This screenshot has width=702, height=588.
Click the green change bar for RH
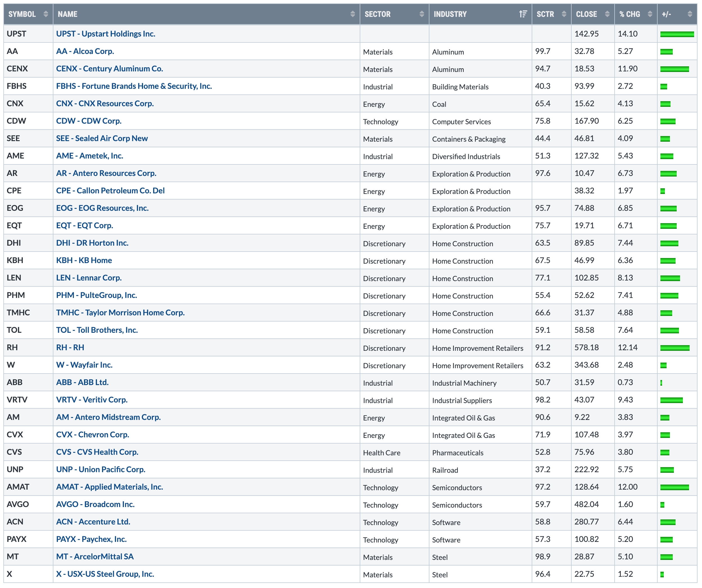point(674,348)
